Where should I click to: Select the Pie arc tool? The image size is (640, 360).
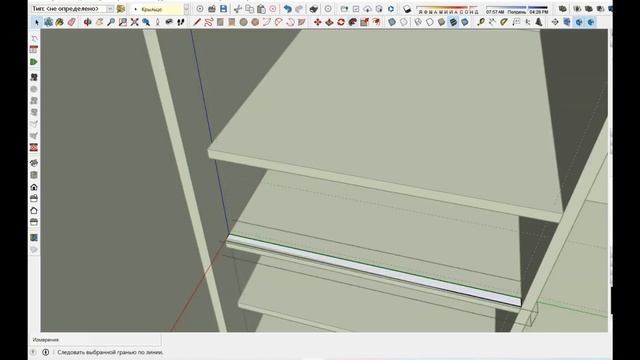tap(302, 22)
